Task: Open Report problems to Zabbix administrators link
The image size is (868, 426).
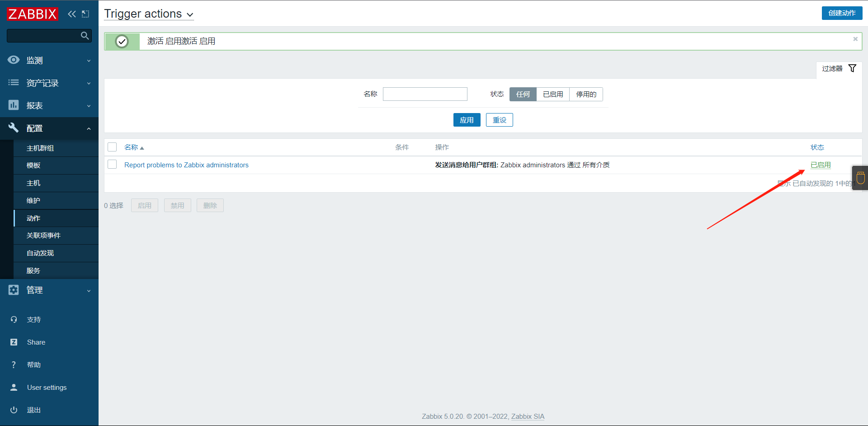Action: [186, 165]
